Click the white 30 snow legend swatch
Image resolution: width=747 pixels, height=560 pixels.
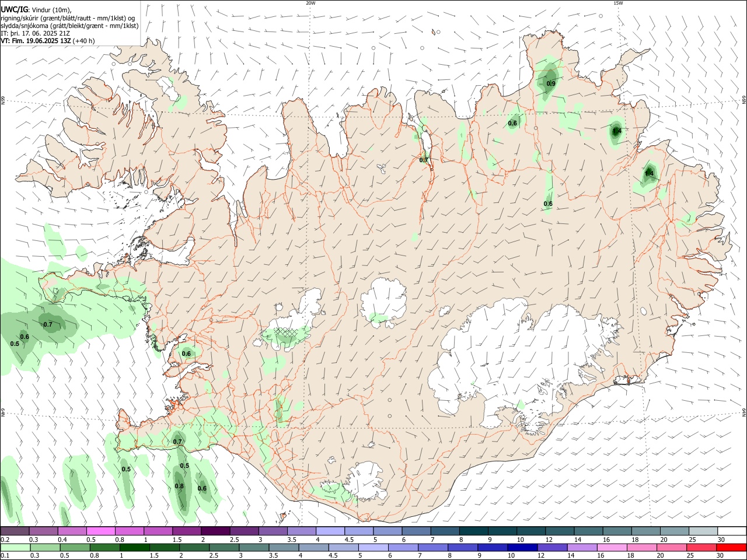(732, 531)
